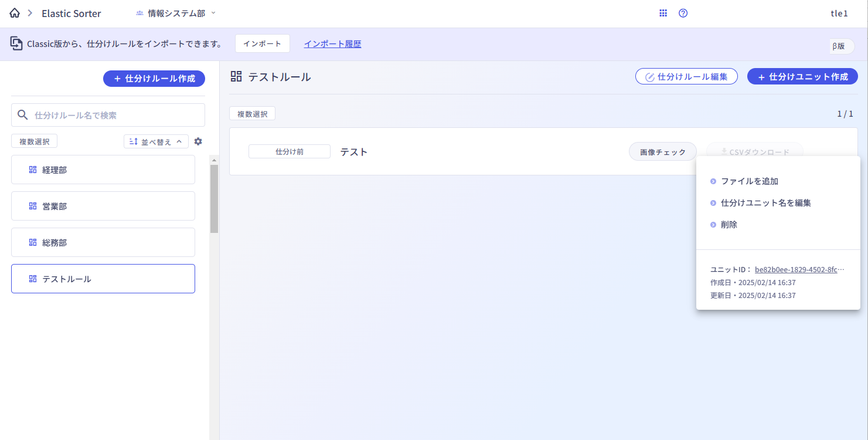Click the home icon in breadcrumb
868x440 pixels.
tap(15, 13)
